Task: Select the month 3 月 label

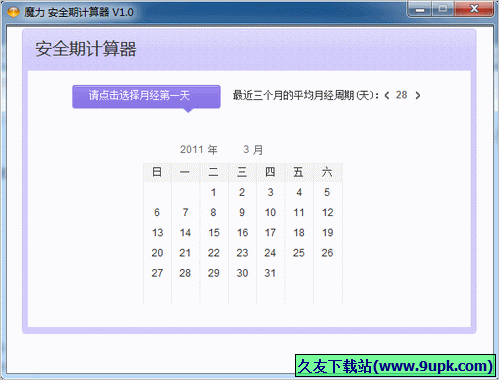Action: pos(253,149)
